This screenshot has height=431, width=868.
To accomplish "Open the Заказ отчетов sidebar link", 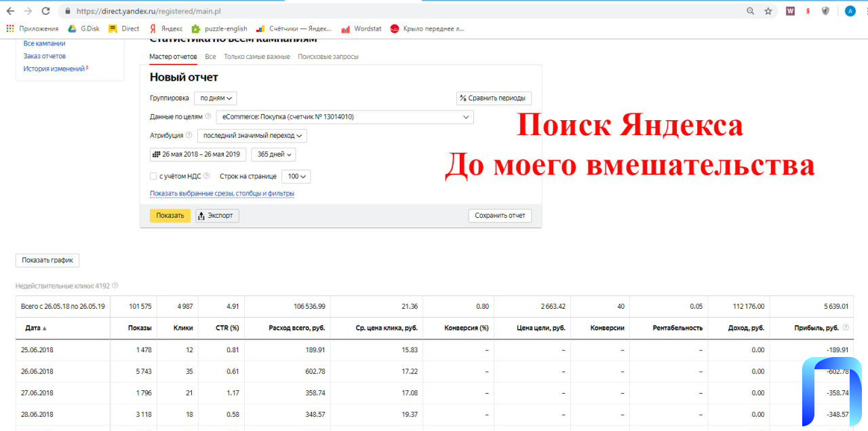I will pos(45,56).
